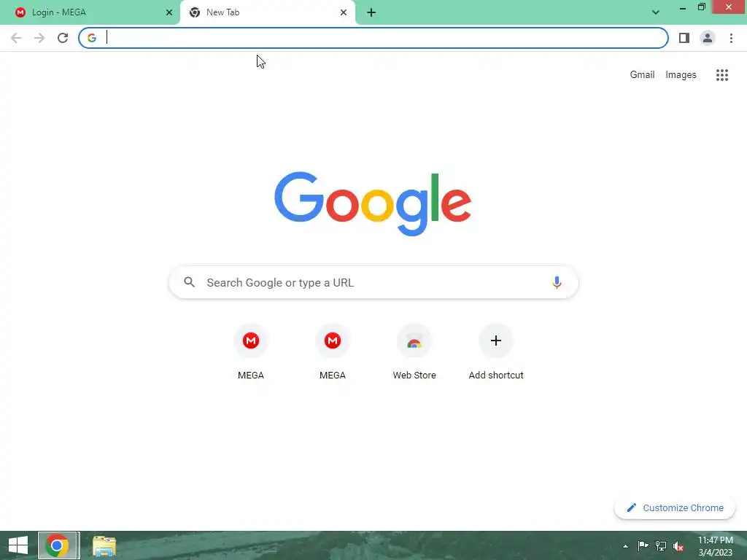Click the magnifier in the search box
The height and width of the screenshot is (560, 747).
point(189,282)
